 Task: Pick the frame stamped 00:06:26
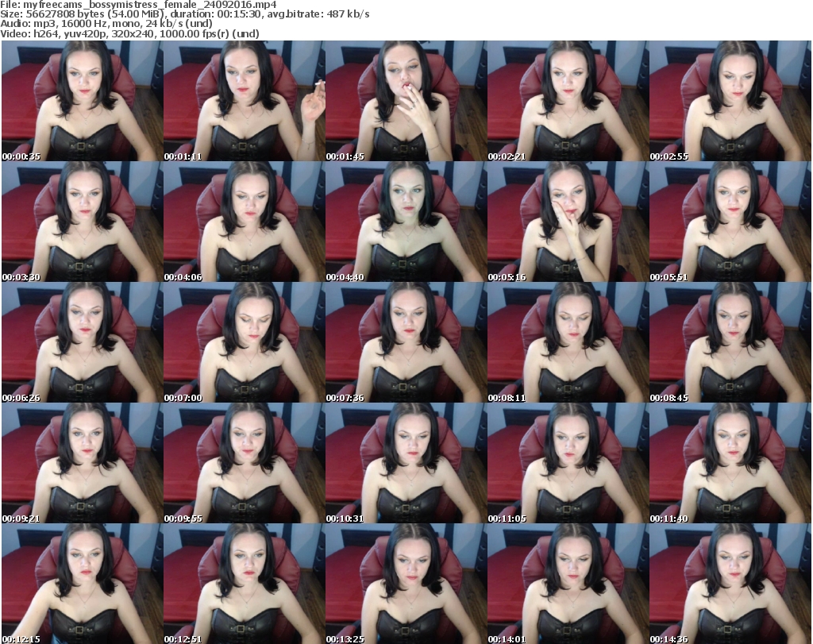click(82, 342)
